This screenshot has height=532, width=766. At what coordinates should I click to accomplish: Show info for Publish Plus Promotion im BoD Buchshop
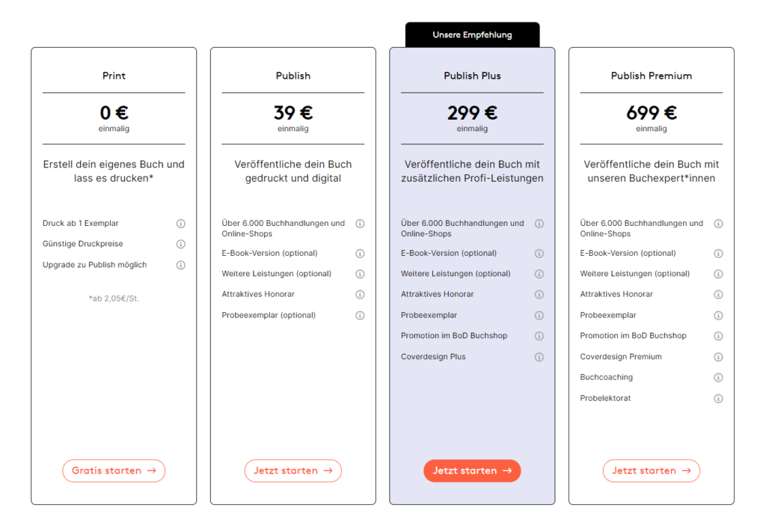[x=539, y=336]
